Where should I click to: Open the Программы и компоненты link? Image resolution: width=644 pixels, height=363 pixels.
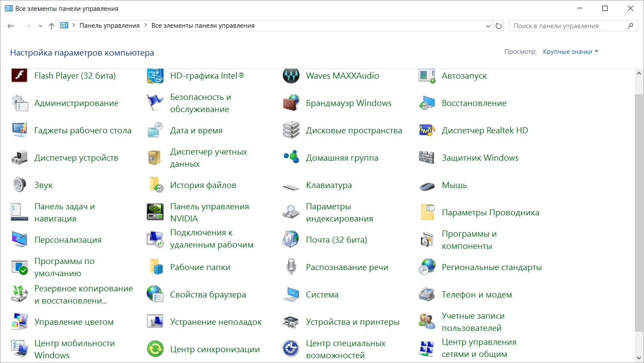(469, 240)
